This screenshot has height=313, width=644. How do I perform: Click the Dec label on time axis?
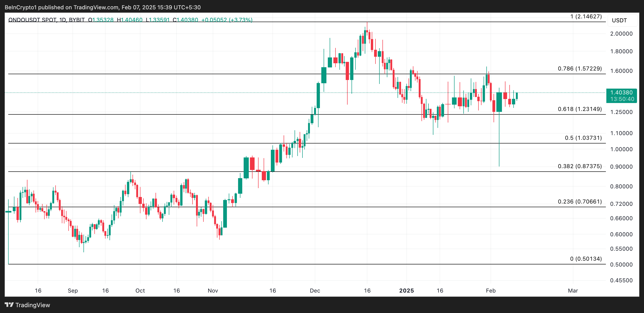click(315, 290)
